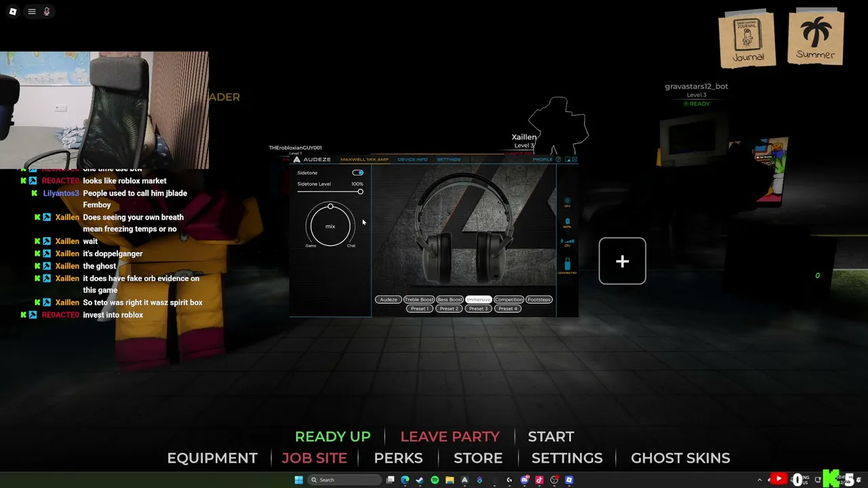Open Steam from the taskbar
This screenshot has width=868, height=488.
click(x=420, y=480)
